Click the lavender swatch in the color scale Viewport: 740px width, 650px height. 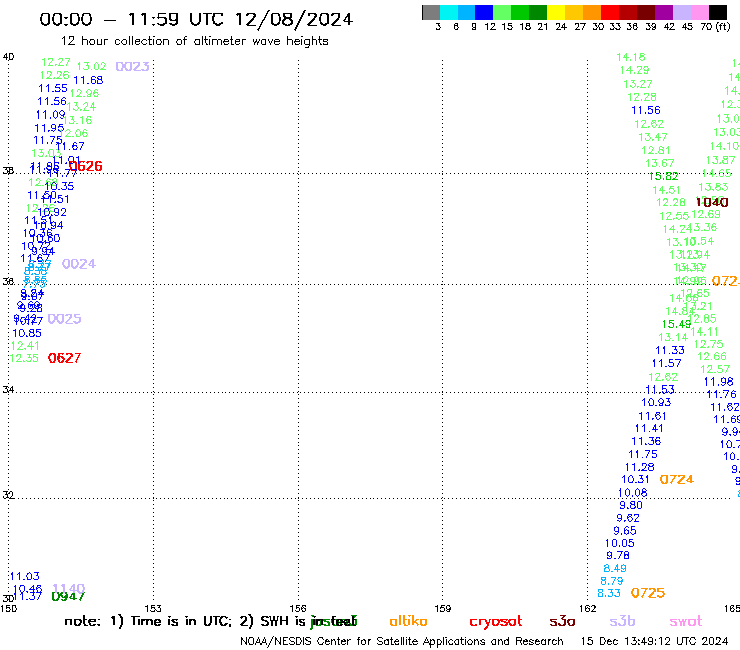tap(680, 12)
